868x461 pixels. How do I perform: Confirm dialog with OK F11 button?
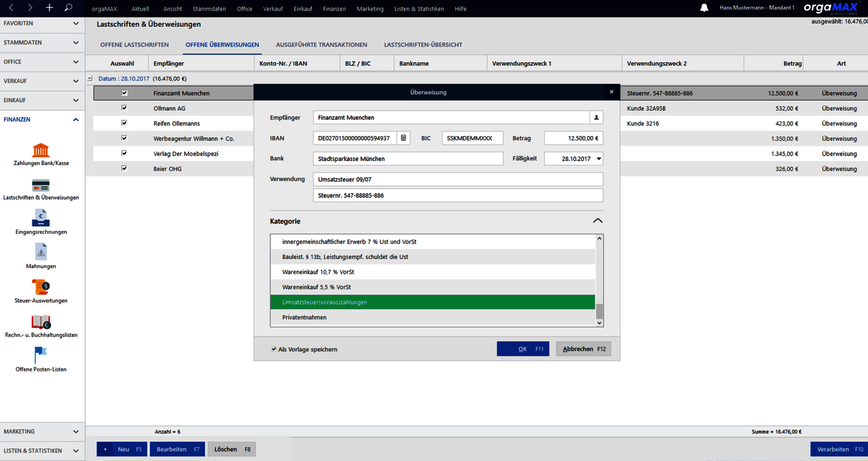tap(523, 349)
